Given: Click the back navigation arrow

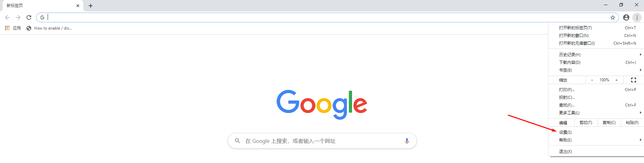Looking at the screenshot, I should pos(7,17).
